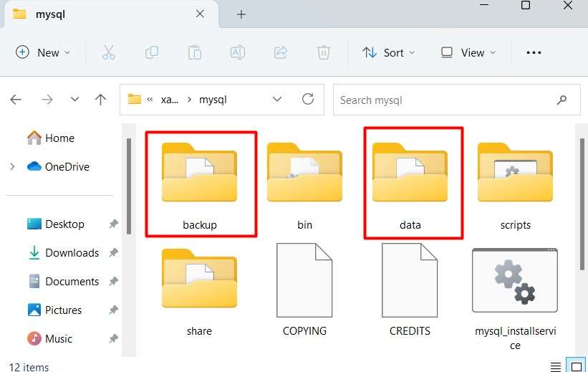Open Music in quick access
This screenshot has height=372, width=588.
click(49, 338)
